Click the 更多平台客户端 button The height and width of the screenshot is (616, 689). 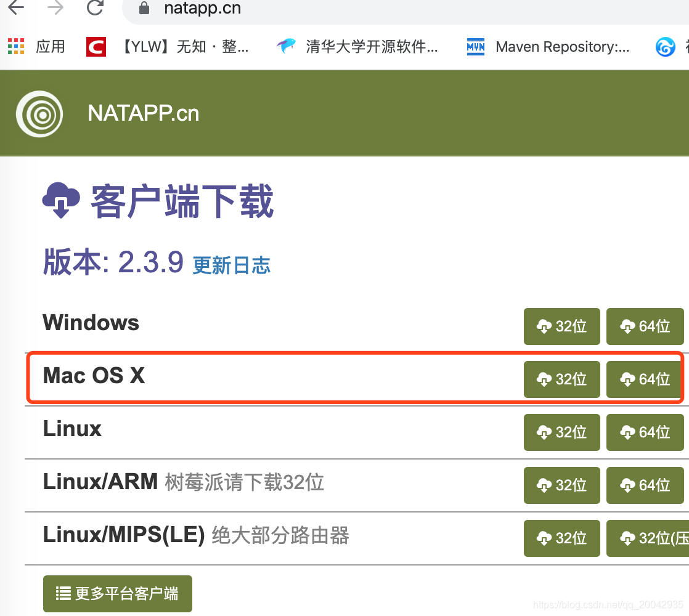click(x=117, y=593)
